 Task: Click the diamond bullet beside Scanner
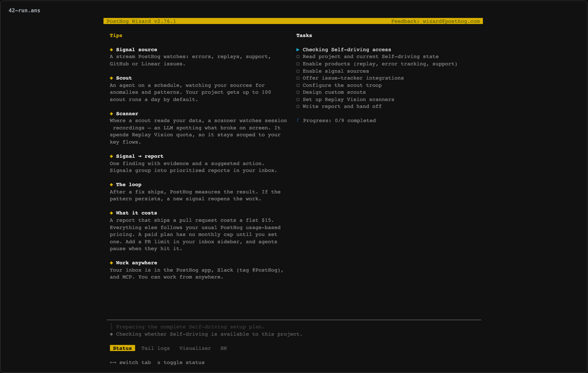112,114
